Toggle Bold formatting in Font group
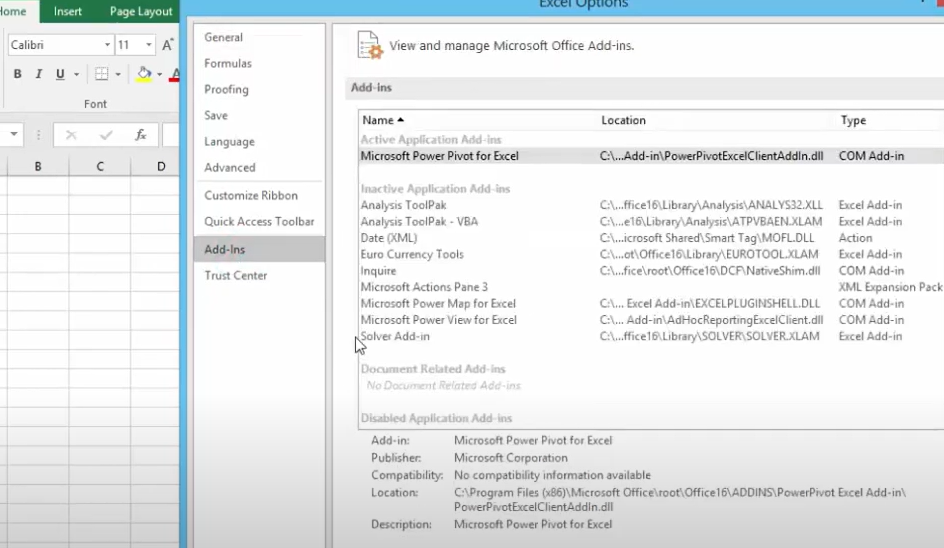Viewport: 944px width, 548px height. pyautogui.click(x=17, y=74)
